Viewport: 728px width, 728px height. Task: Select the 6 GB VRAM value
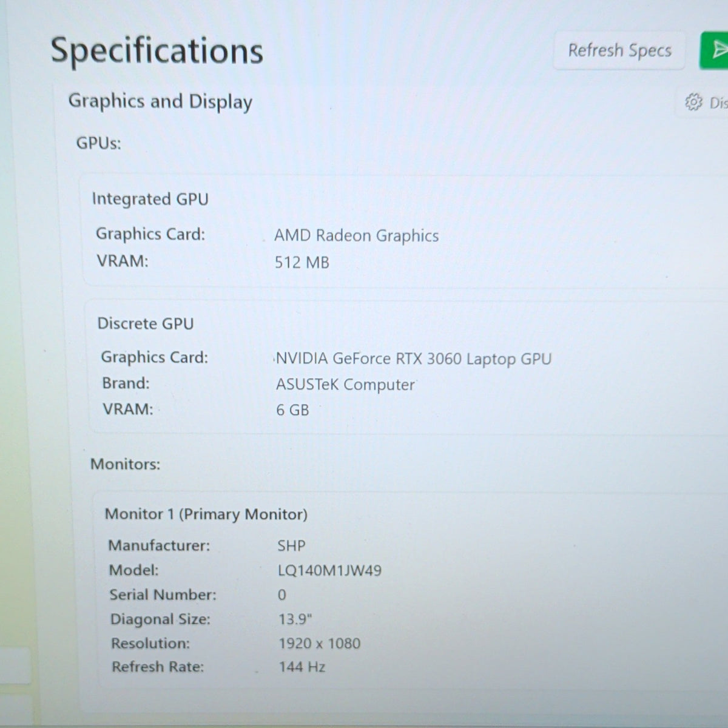point(292,410)
